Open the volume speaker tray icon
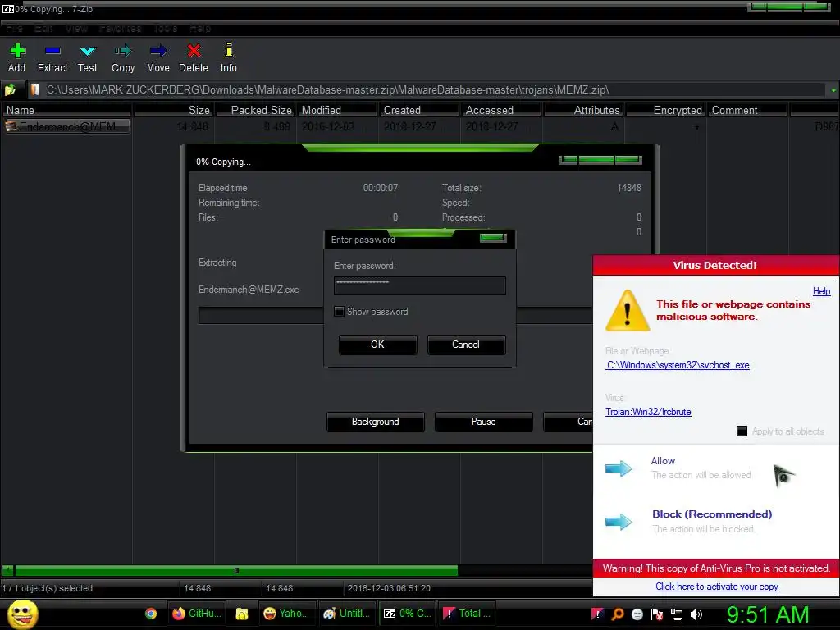Viewport: 840px width, 630px height. point(696,614)
